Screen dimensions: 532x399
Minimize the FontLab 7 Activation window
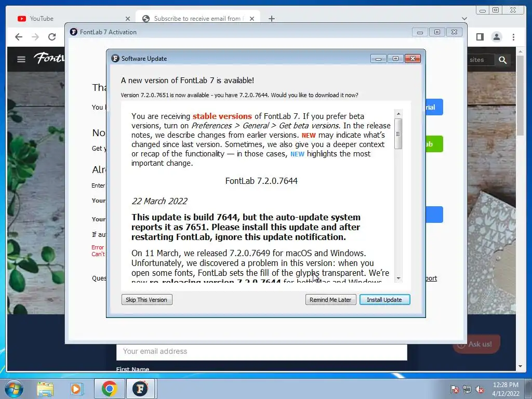tap(420, 32)
